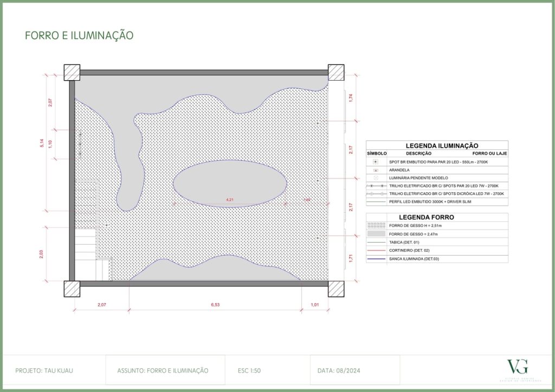Click the dotted 2,51m gesso pattern swatch
555x392 pixels.
(376, 225)
